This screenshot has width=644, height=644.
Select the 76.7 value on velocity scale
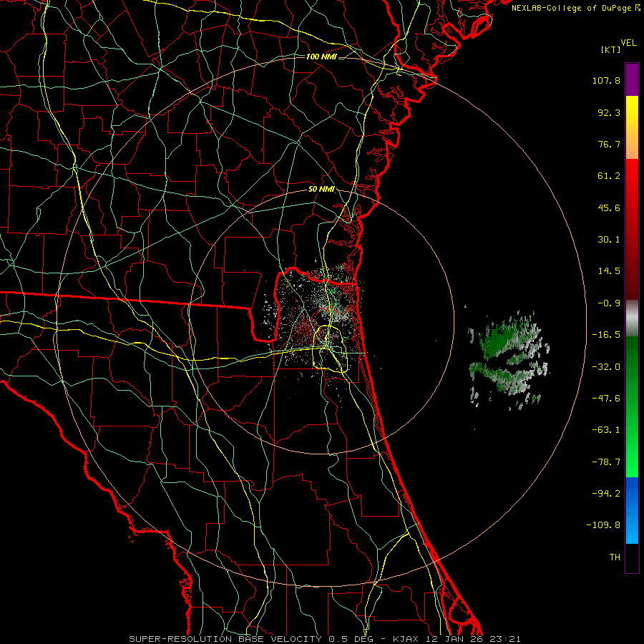(609, 144)
